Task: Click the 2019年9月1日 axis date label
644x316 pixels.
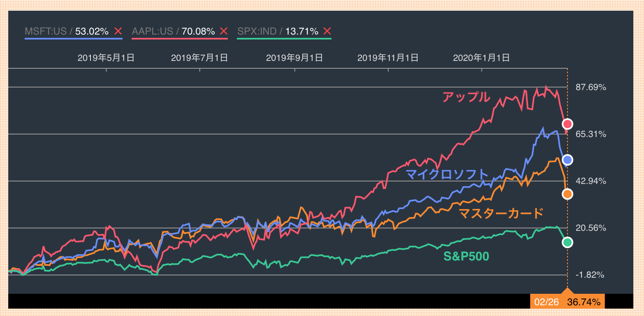Action: (294, 58)
